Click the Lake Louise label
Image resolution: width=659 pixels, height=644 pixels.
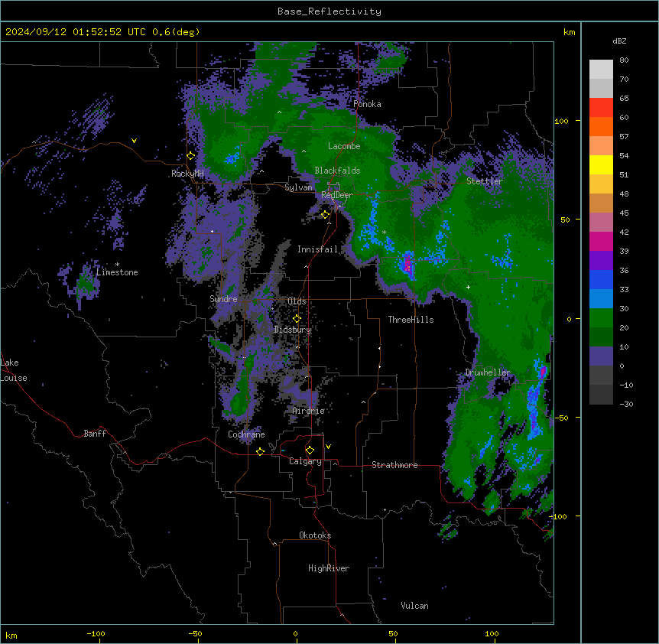tap(14, 370)
